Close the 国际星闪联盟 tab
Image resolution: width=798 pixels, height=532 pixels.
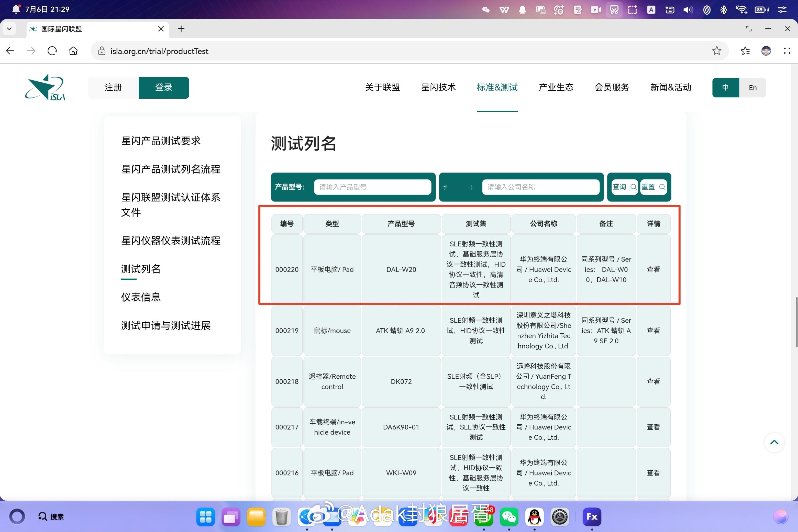[x=161, y=29]
